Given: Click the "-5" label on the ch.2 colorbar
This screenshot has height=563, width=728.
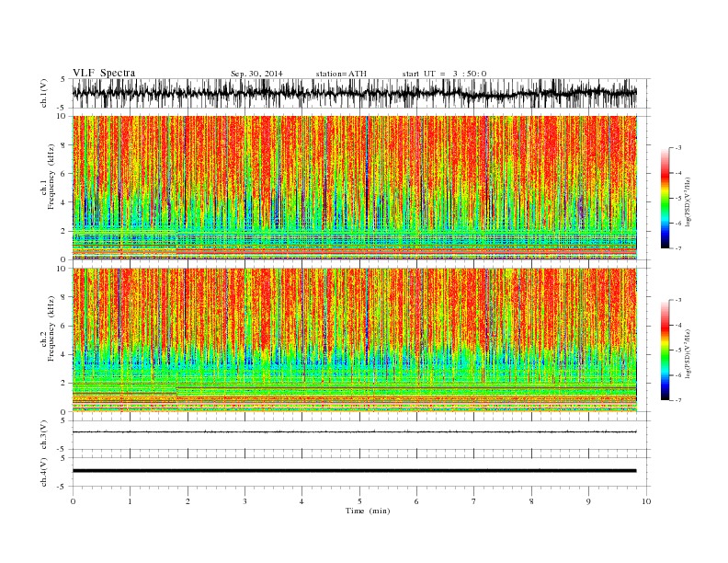Looking at the screenshot, I should [678, 350].
